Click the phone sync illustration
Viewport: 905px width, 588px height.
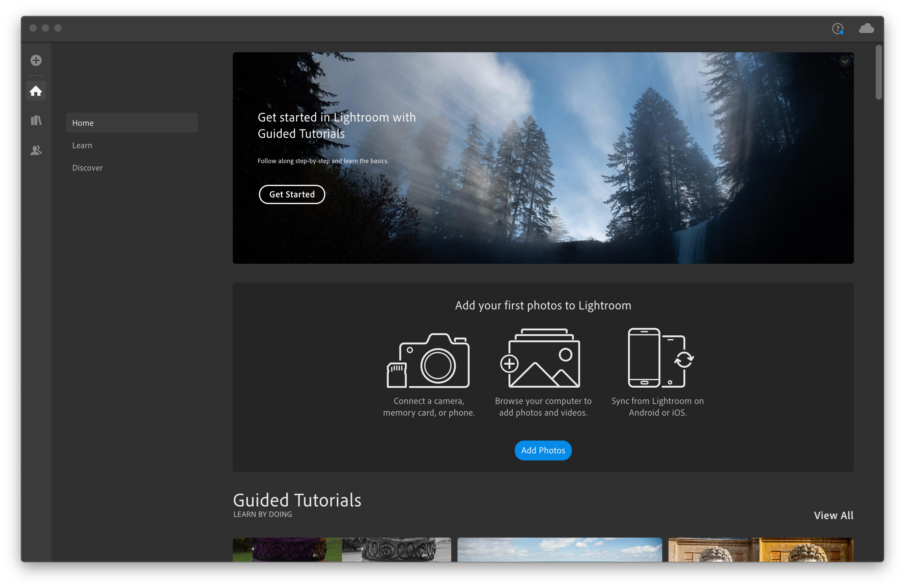[660, 358]
